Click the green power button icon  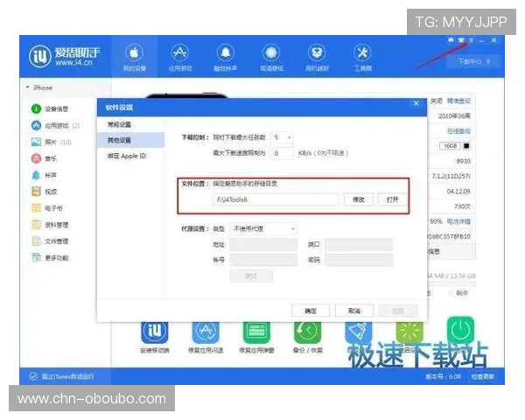[x=461, y=330]
